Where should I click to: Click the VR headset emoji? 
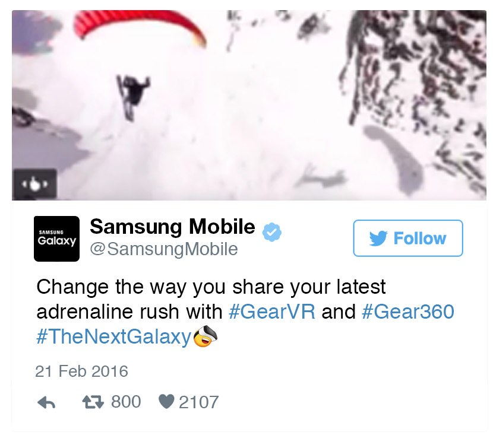coord(205,336)
